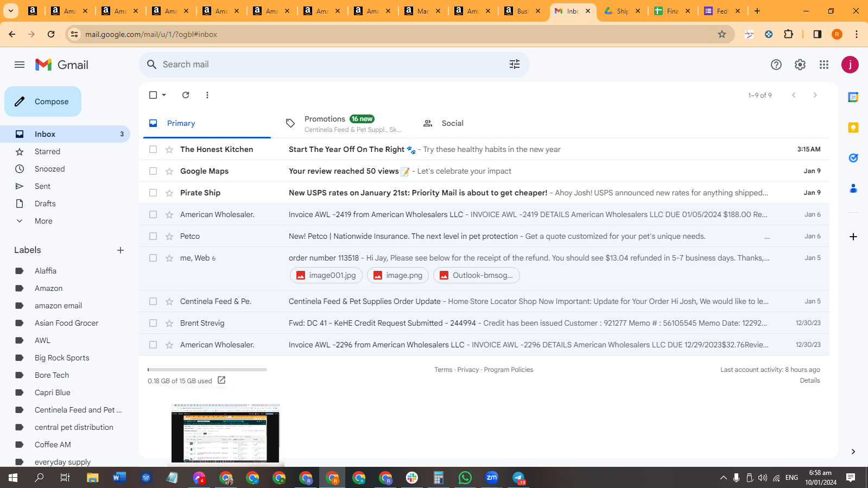Get add-ons plus icon in side panel
This screenshot has width=868, height=488.
[x=853, y=237]
